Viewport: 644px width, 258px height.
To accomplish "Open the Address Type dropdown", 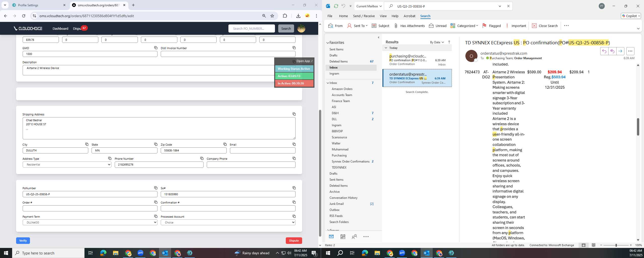I will [67, 165].
